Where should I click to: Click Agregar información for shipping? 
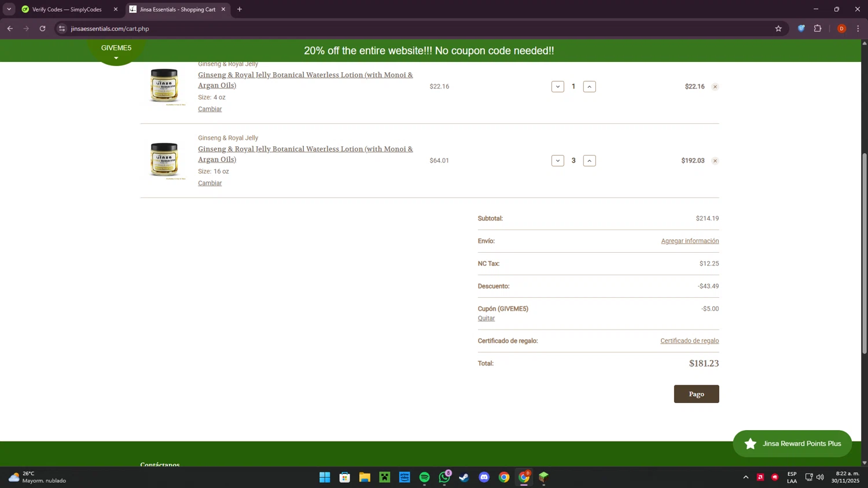690,241
